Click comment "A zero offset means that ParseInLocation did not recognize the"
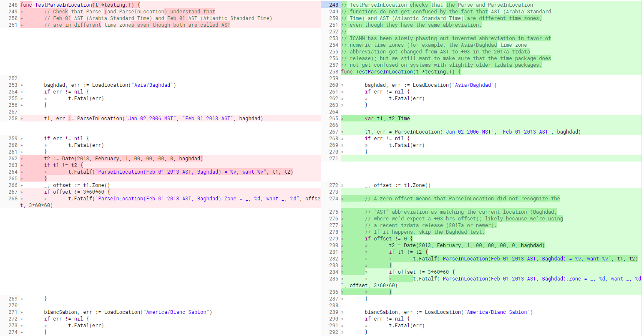Image resolution: width=644 pixels, height=336 pixels. (x=463, y=199)
